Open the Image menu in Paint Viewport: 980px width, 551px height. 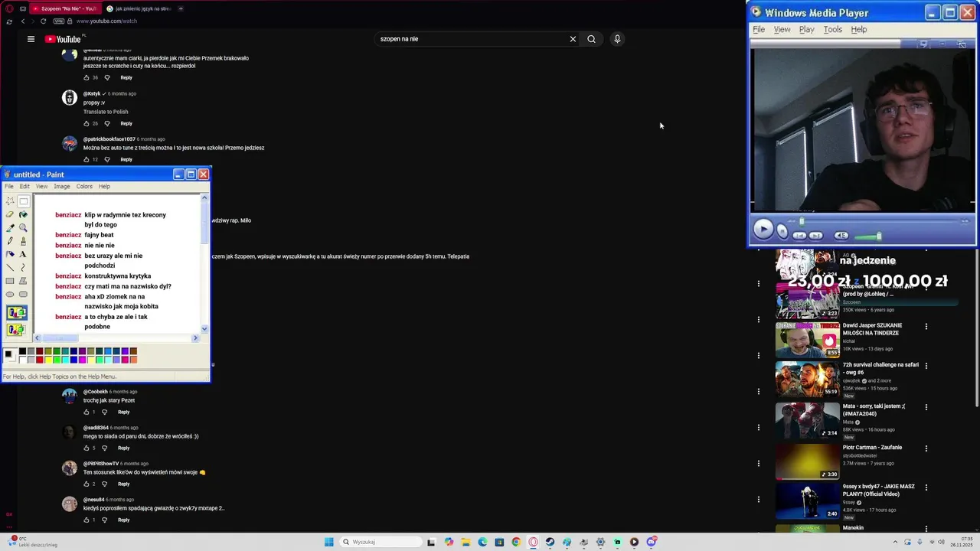(61, 186)
